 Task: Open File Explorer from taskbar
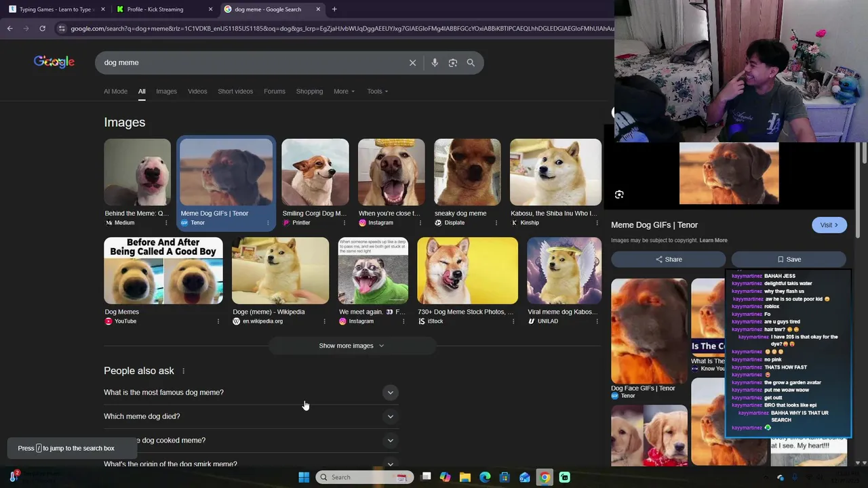point(465,477)
